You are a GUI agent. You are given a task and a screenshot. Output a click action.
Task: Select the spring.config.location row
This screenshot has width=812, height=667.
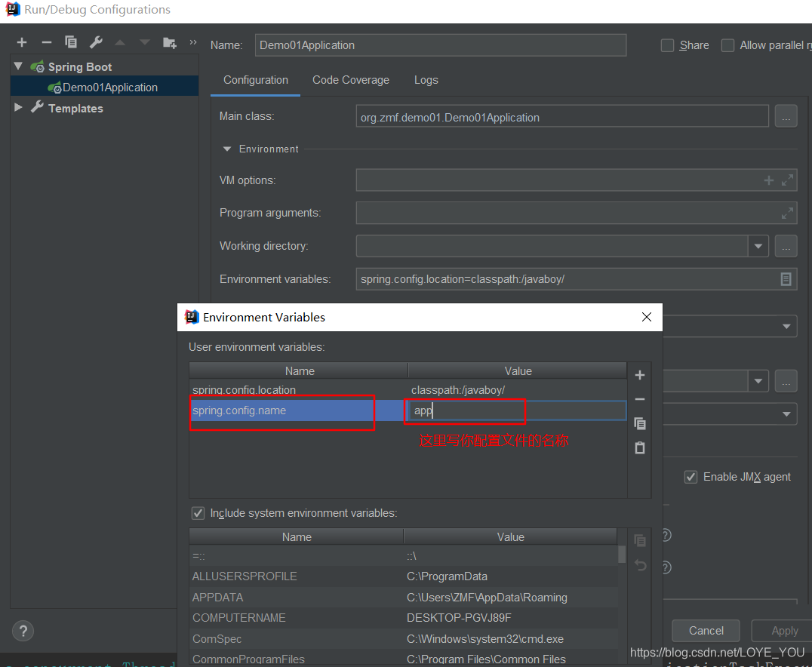408,390
